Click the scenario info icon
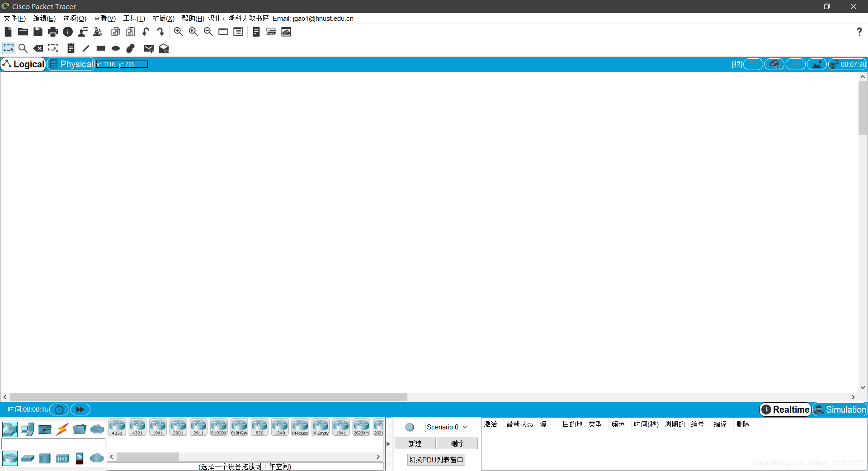The width and height of the screenshot is (868, 471). (410, 427)
